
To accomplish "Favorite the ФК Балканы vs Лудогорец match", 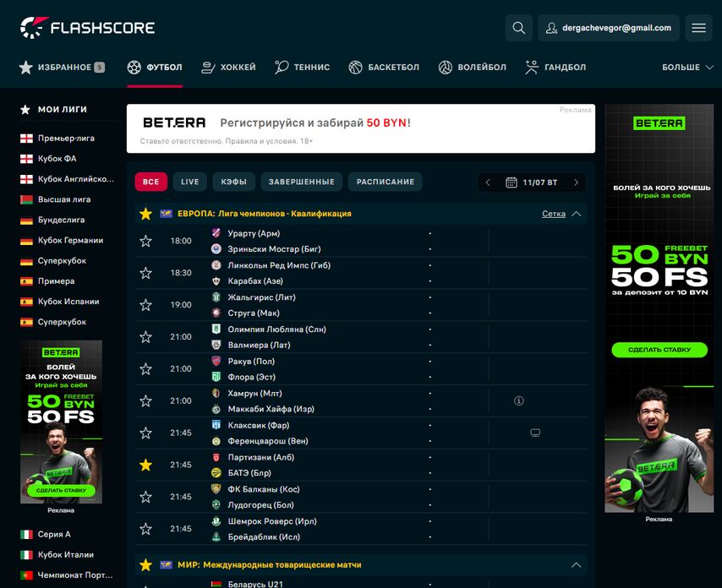I will click(x=146, y=497).
